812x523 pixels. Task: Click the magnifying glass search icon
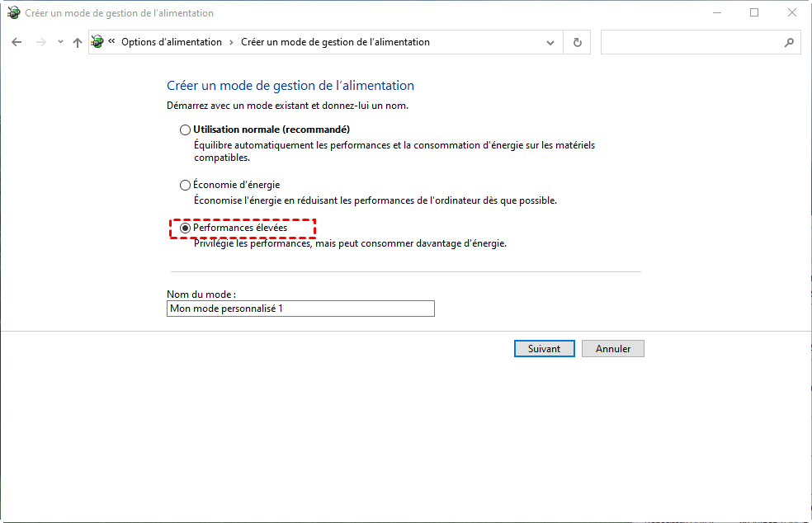(x=789, y=42)
